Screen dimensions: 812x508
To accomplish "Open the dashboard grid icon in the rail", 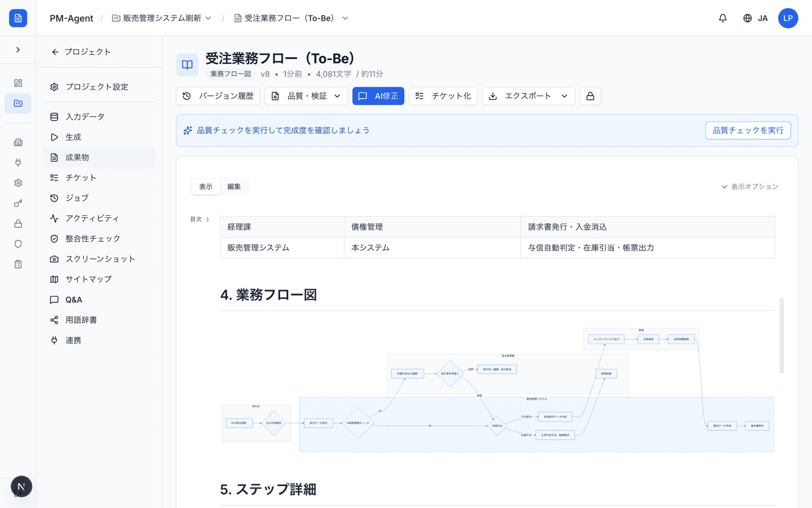I will tap(18, 83).
